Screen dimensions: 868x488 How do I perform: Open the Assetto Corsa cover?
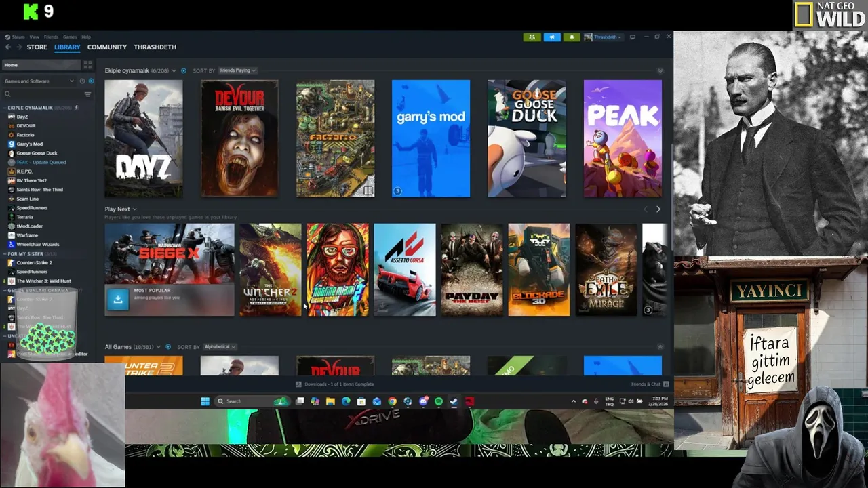[x=405, y=270]
